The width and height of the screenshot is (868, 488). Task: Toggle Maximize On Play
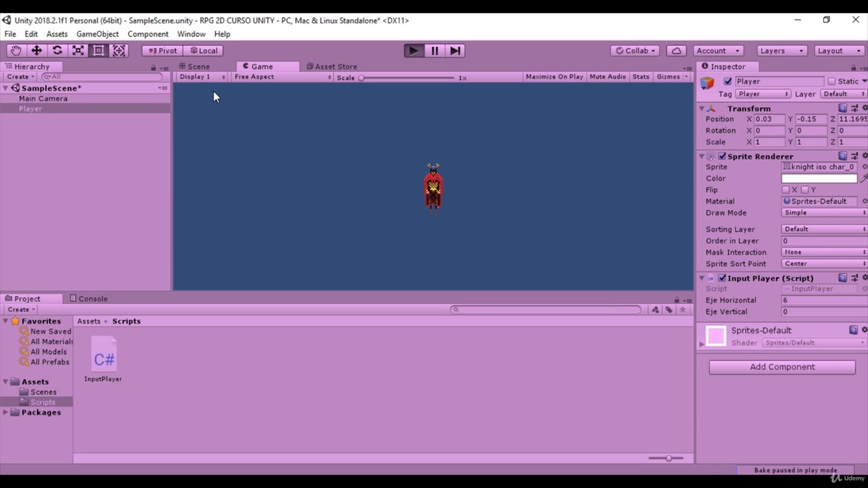554,77
